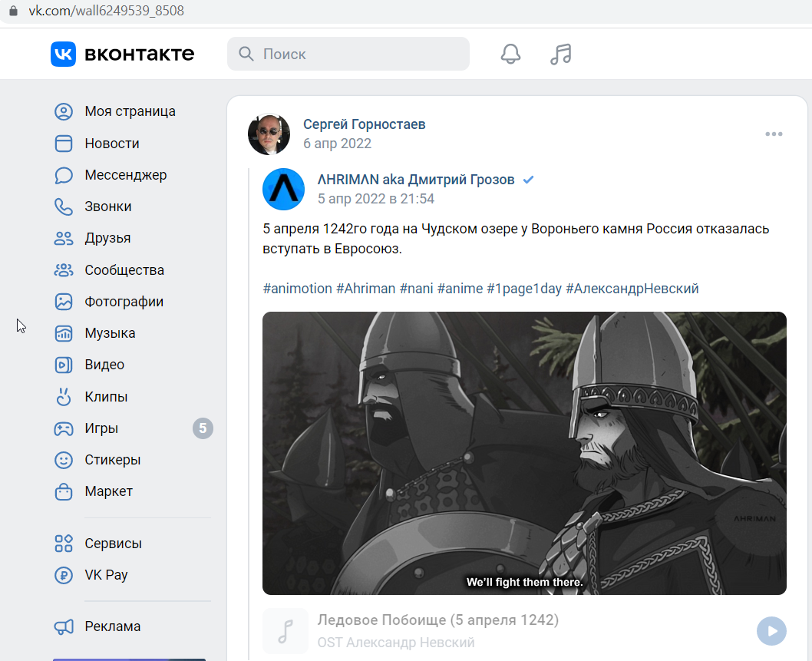Click the Музыка sidebar icon

(x=64, y=333)
